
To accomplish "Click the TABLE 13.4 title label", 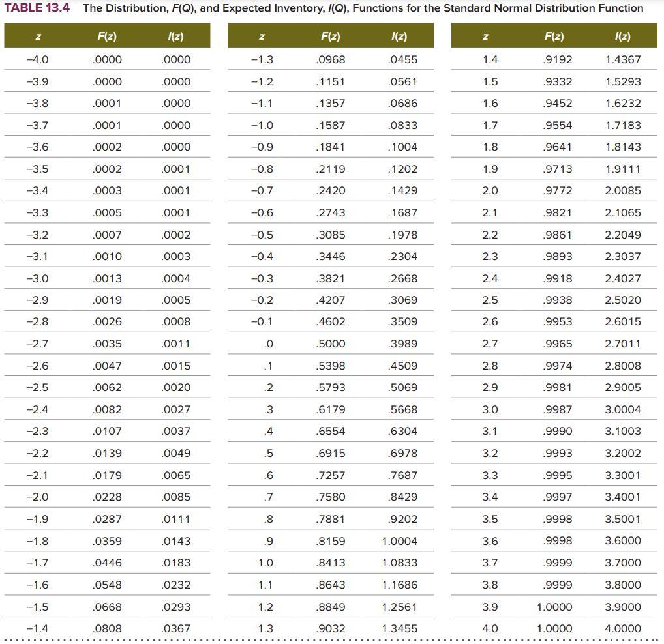I will pyautogui.click(x=37, y=8).
